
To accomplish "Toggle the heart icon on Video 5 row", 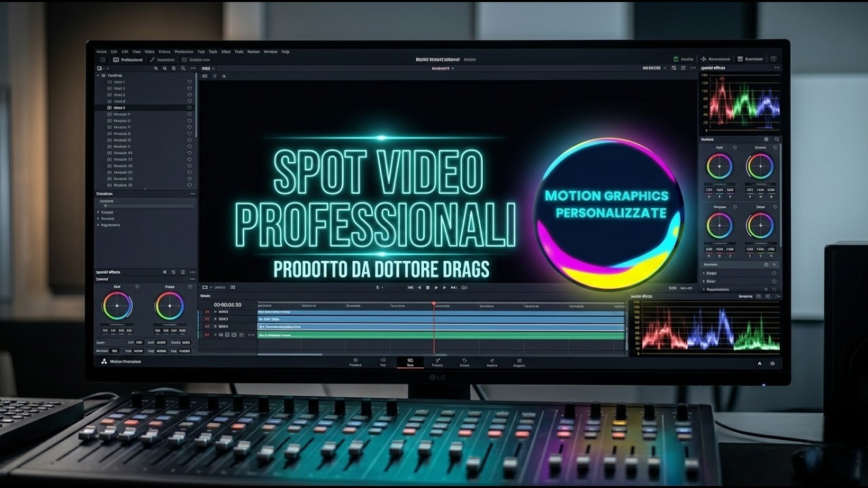I will pos(190,108).
